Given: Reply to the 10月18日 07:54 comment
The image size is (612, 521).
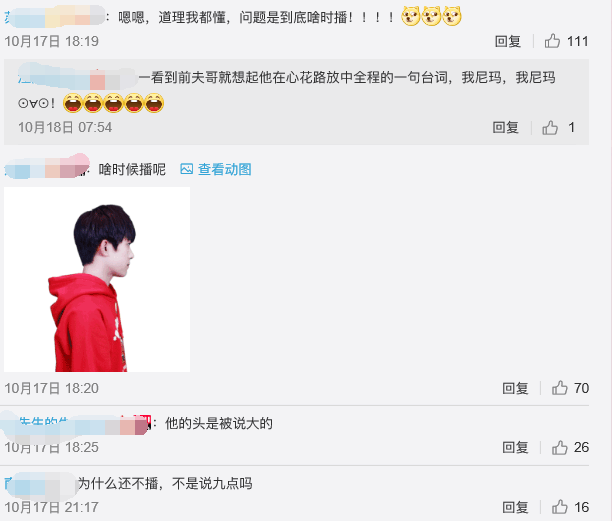Looking at the screenshot, I should [505, 128].
